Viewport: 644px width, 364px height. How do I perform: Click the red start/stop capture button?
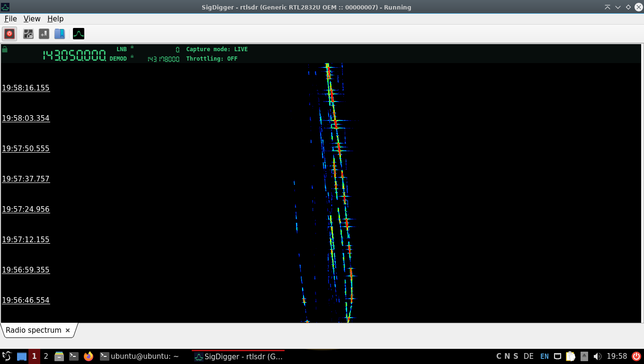click(9, 34)
